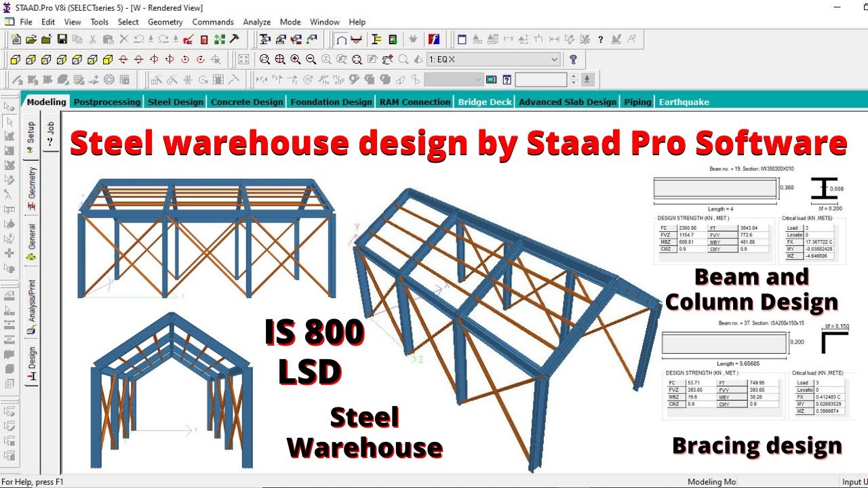The image size is (868, 488).
Task: Click the blue query window icon
Action: click(x=507, y=80)
